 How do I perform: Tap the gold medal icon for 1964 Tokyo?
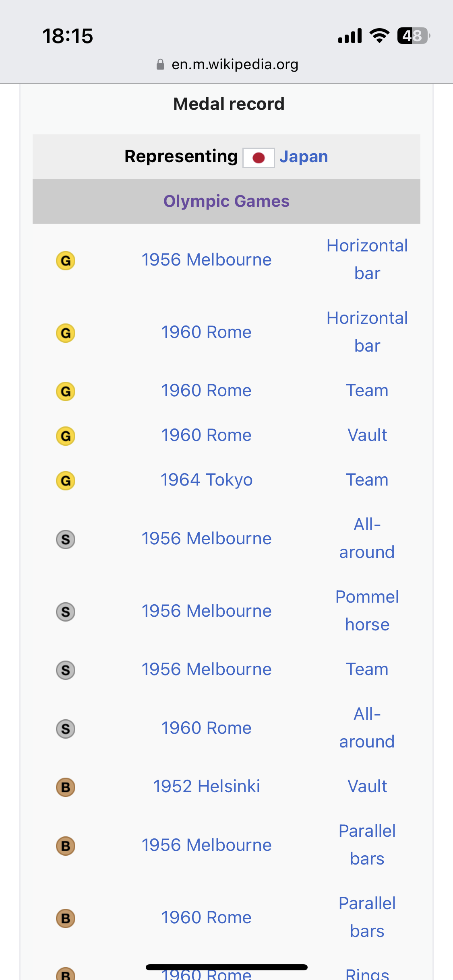(x=66, y=481)
